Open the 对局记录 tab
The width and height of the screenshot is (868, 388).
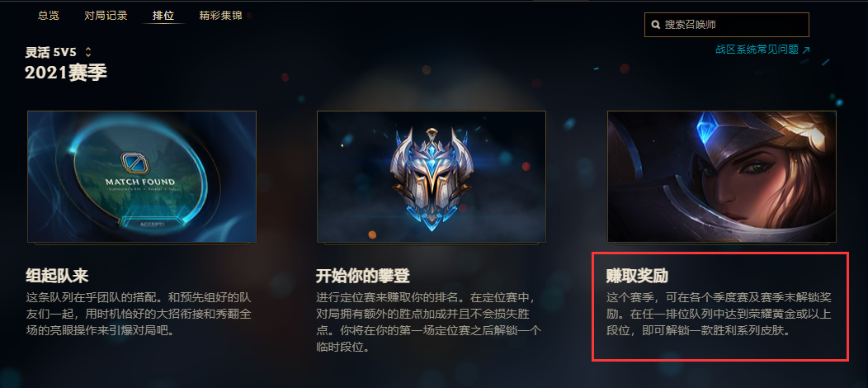[x=106, y=16]
